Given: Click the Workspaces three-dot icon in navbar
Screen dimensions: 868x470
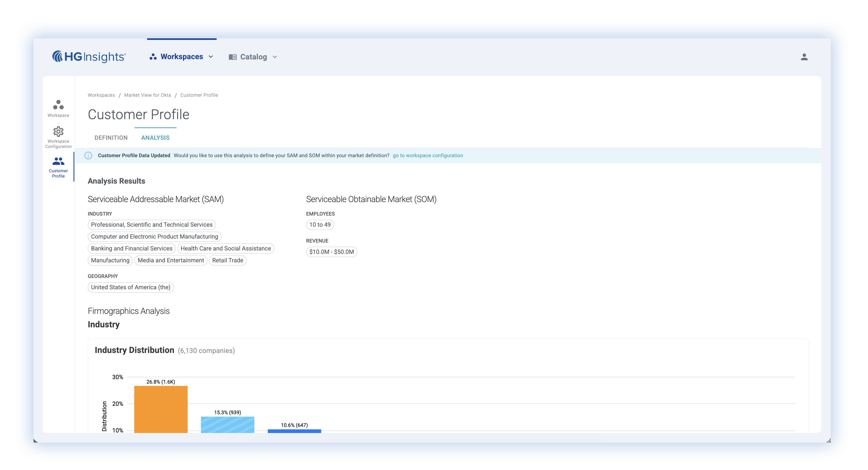Looking at the screenshot, I should 153,57.
